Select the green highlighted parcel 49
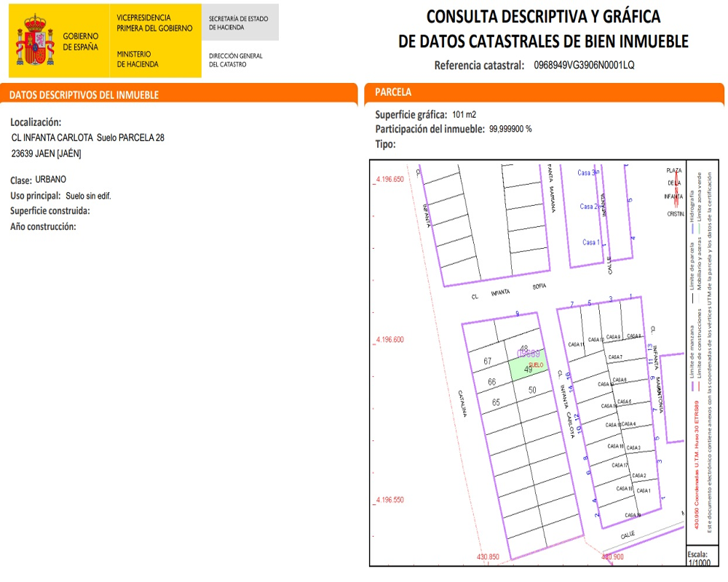 [528, 369]
